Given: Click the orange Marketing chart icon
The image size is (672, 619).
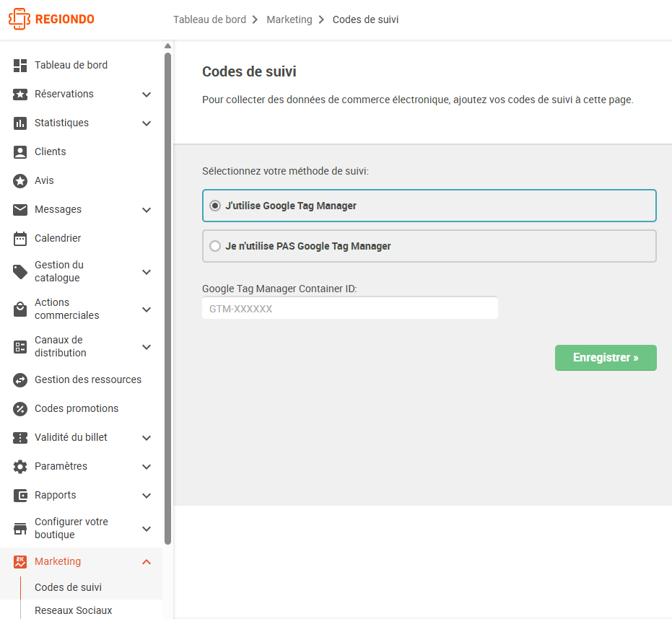Looking at the screenshot, I should click(20, 561).
